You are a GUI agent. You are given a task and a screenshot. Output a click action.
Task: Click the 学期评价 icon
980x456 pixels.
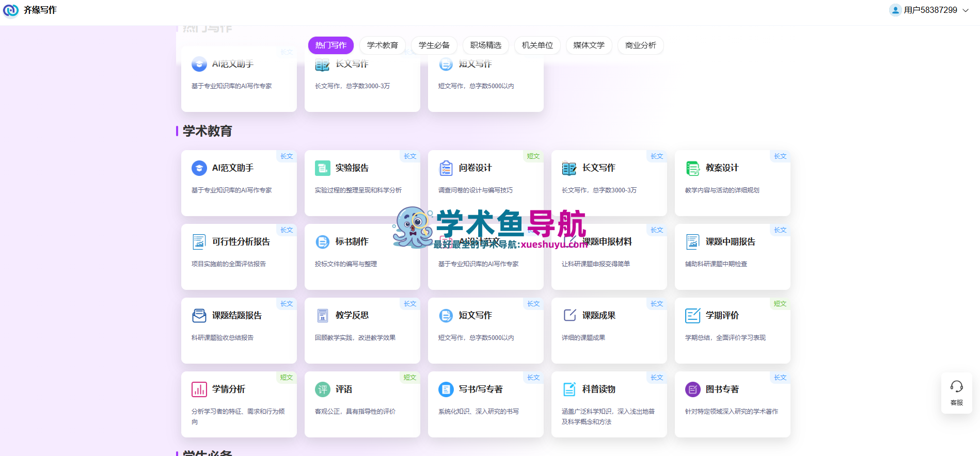pos(693,316)
